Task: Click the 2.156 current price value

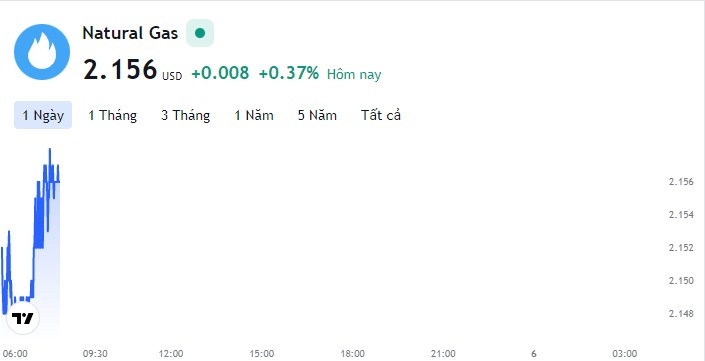Action: point(120,70)
